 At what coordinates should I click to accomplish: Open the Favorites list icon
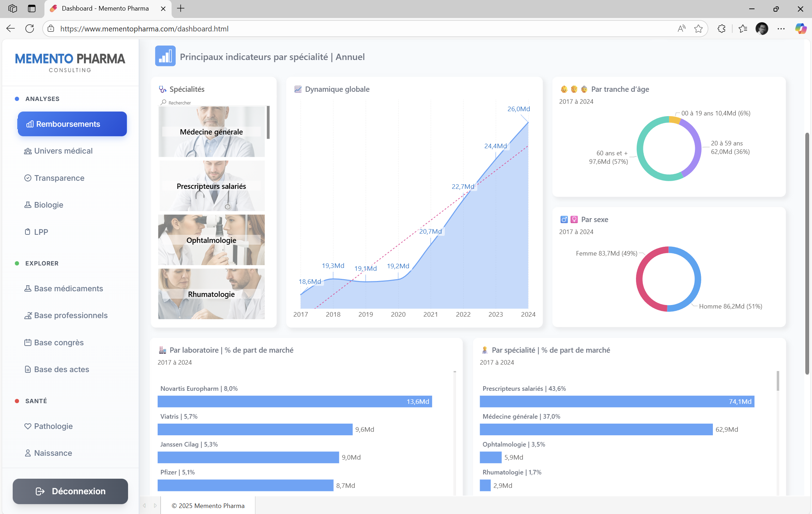(743, 29)
